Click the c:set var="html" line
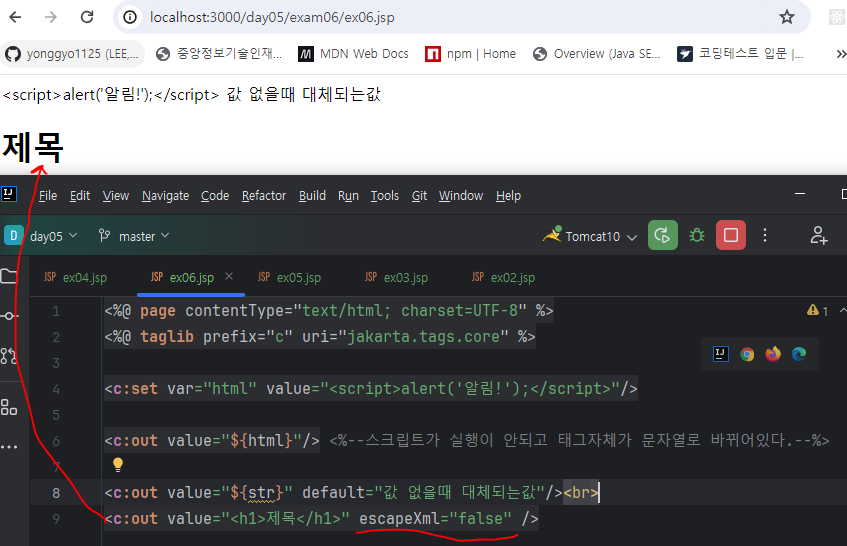 (x=371, y=389)
